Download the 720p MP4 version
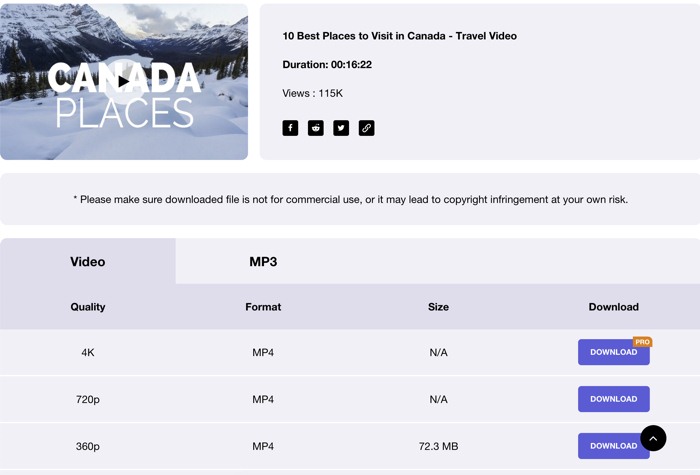The image size is (700, 475). (613, 399)
